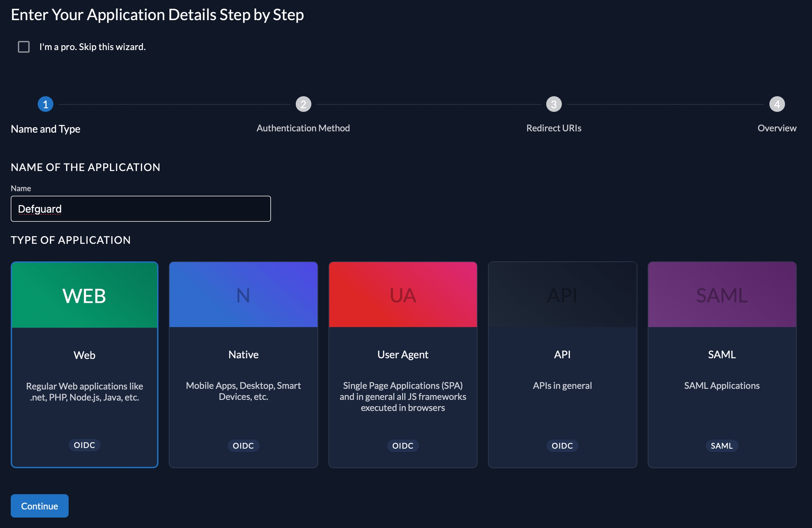Focus the application Name input field
Image resolution: width=812 pixels, height=528 pixels.
pyautogui.click(x=141, y=209)
